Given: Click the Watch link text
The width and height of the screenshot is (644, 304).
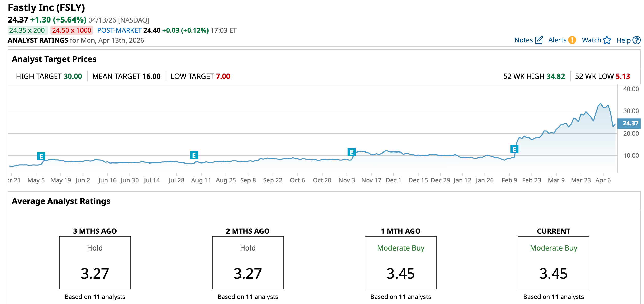Looking at the screenshot, I should (591, 40).
